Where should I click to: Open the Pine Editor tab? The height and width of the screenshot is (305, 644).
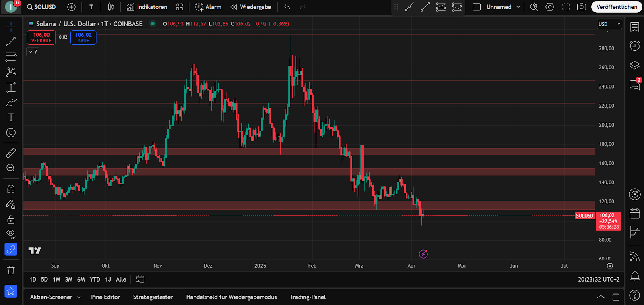pyautogui.click(x=105, y=297)
